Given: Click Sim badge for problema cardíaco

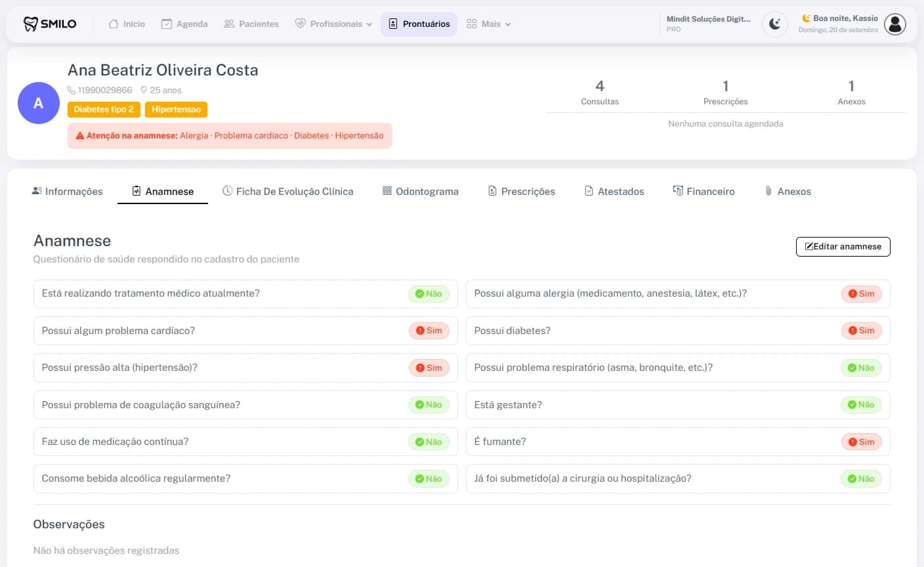Looking at the screenshot, I should click(429, 331).
